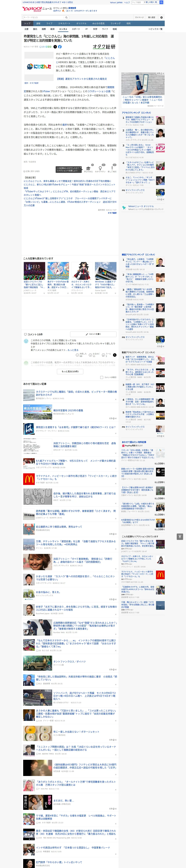Select the 経済 category
186x868 pixels.
point(52,29)
